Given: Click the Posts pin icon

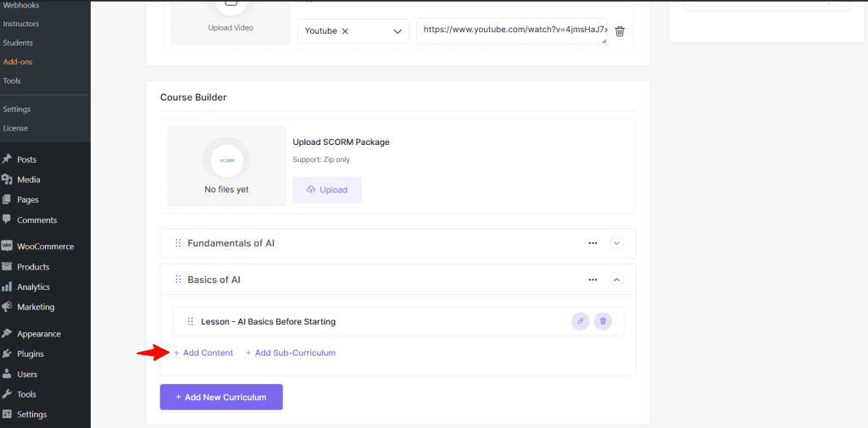Looking at the screenshot, I should click(7, 159).
